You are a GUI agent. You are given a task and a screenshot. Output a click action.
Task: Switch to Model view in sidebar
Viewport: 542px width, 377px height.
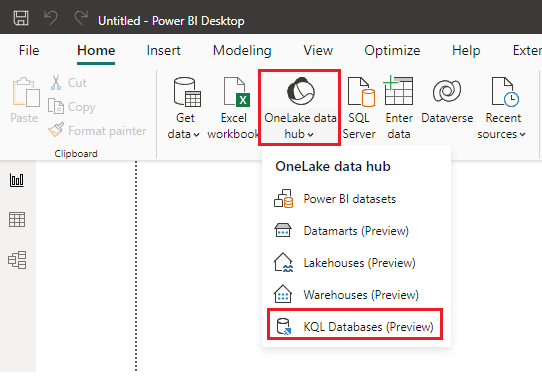17,260
